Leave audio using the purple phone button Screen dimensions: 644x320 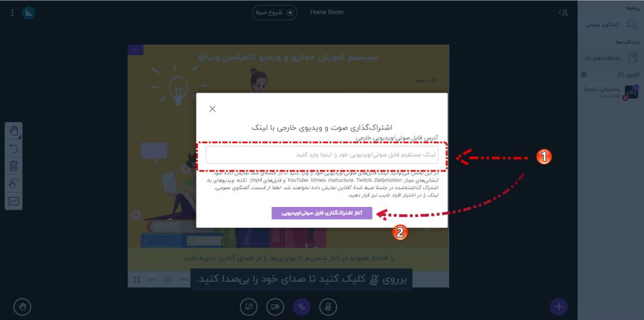(x=302, y=306)
